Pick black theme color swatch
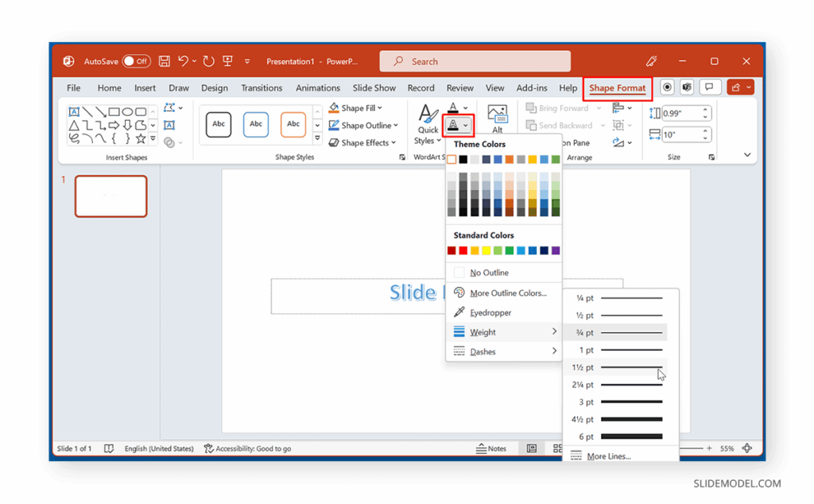 pyautogui.click(x=463, y=159)
